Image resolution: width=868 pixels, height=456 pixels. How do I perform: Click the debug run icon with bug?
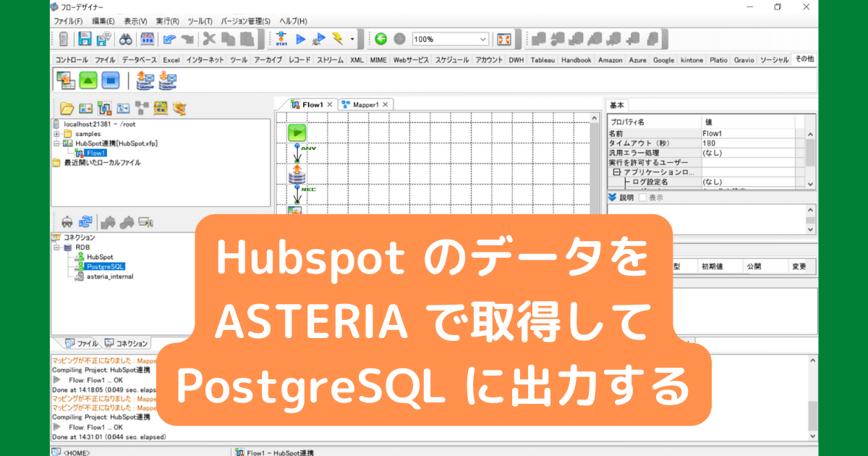[x=319, y=39]
